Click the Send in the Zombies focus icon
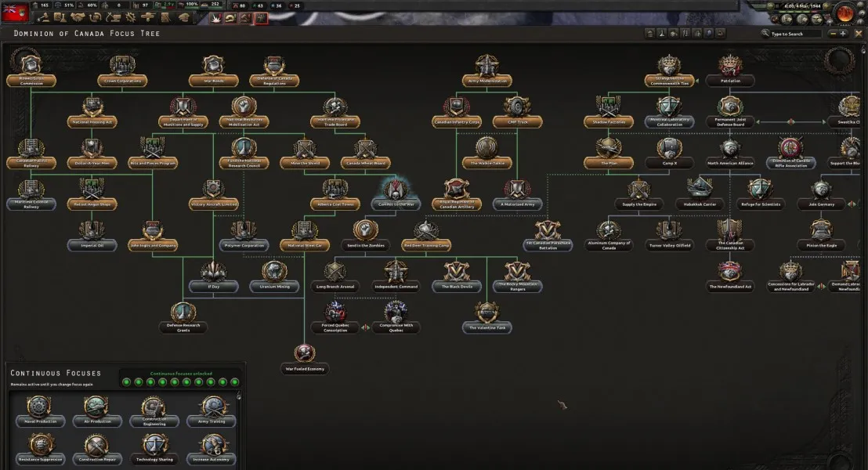Image resolution: width=868 pixels, height=470 pixels. click(x=365, y=230)
